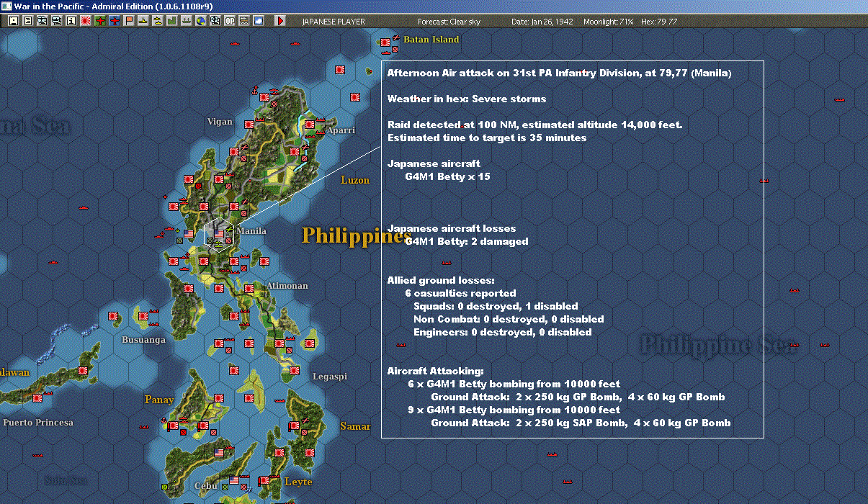868x504 pixels.
Task: Click the 'Panay' island label
Action: click(x=159, y=400)
